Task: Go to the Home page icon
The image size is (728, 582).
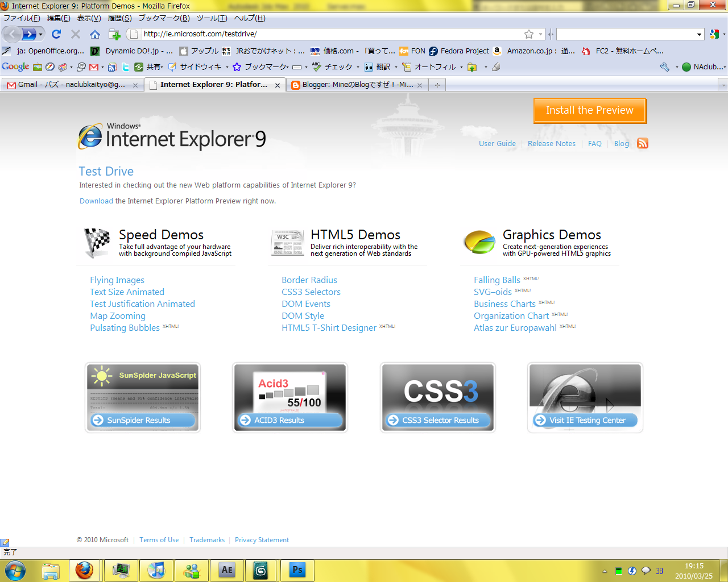Action: [x=95, y=34]
